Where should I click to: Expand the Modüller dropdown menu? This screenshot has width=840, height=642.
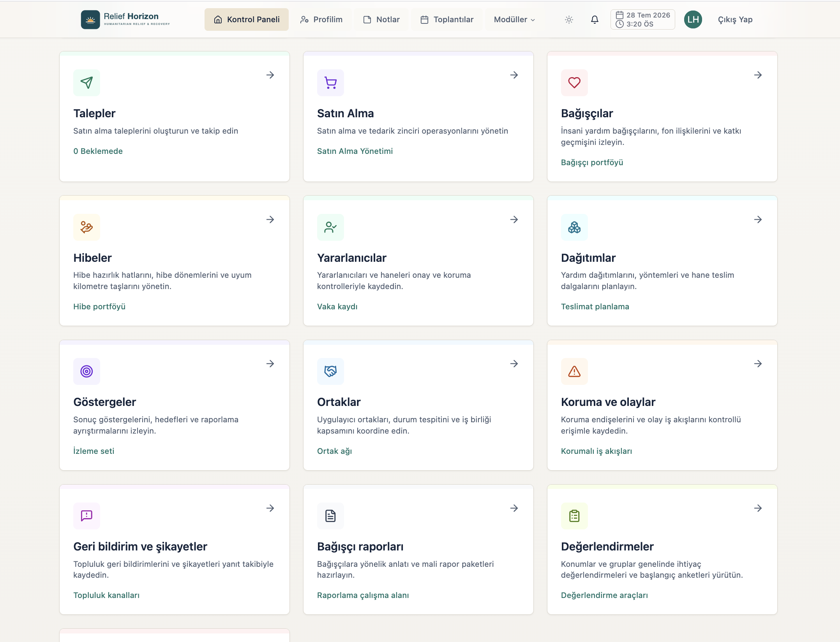pos(514,19)
